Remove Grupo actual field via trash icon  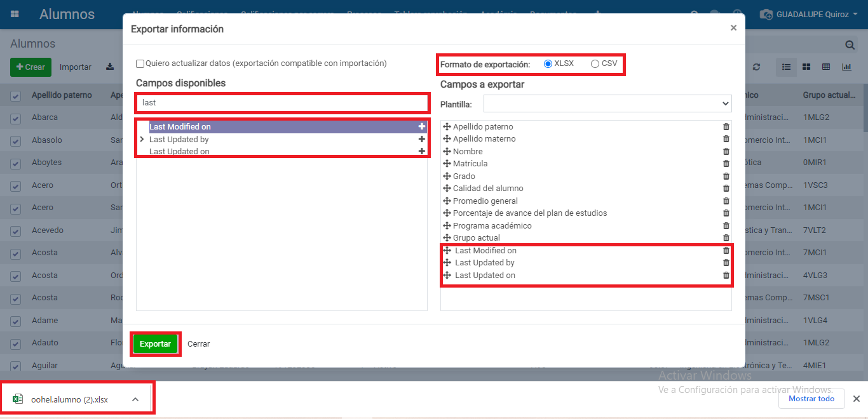(726, 238)
